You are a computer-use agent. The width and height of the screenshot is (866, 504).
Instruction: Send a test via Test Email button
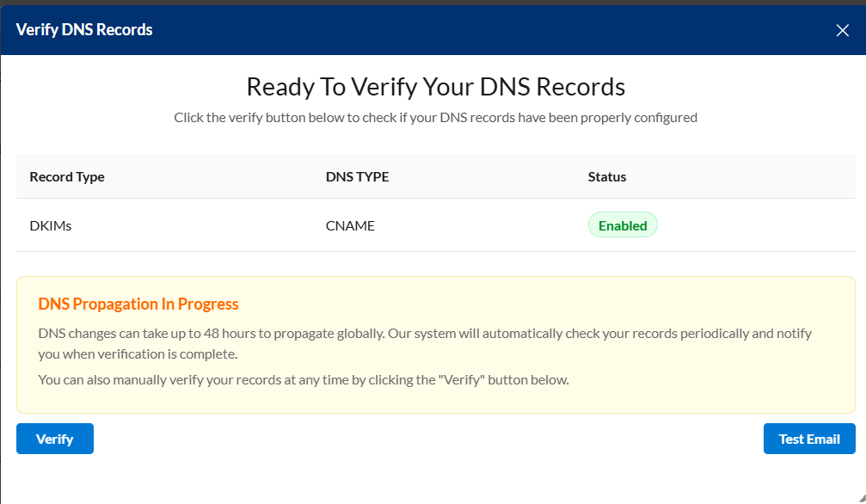(x=808, y=439)
